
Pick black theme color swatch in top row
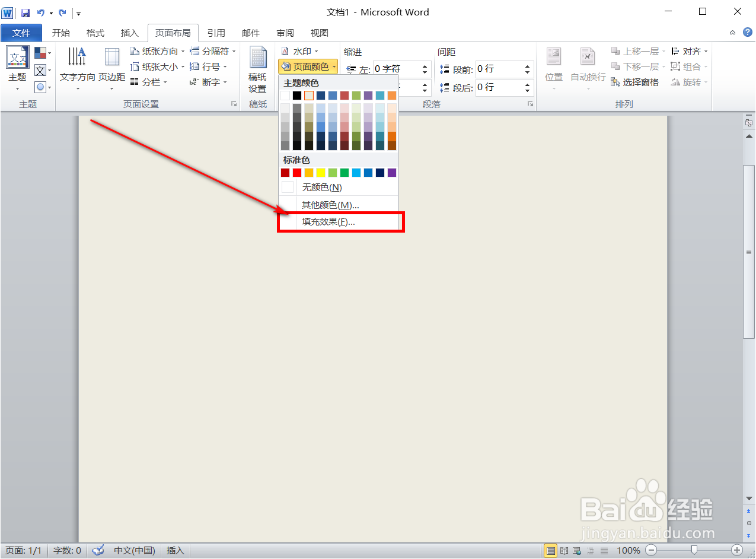pyautogui.click(x=297, y=95)
